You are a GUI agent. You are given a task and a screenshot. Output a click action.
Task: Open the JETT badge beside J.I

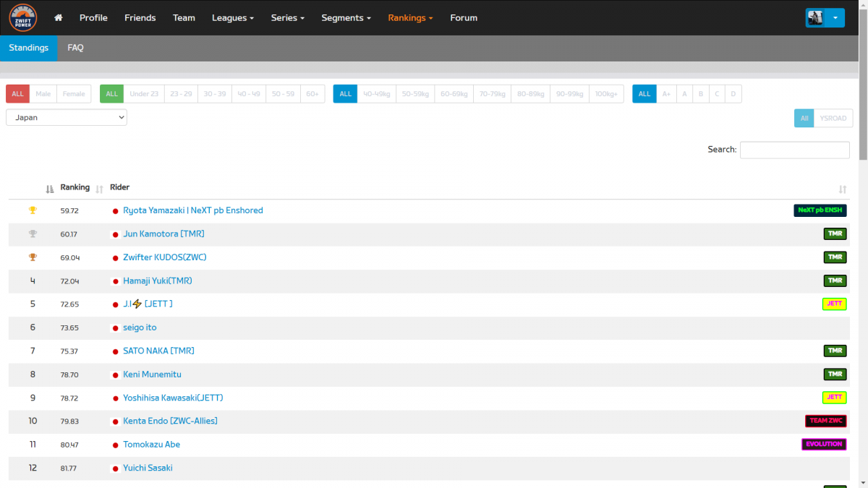tap(835, 304)
